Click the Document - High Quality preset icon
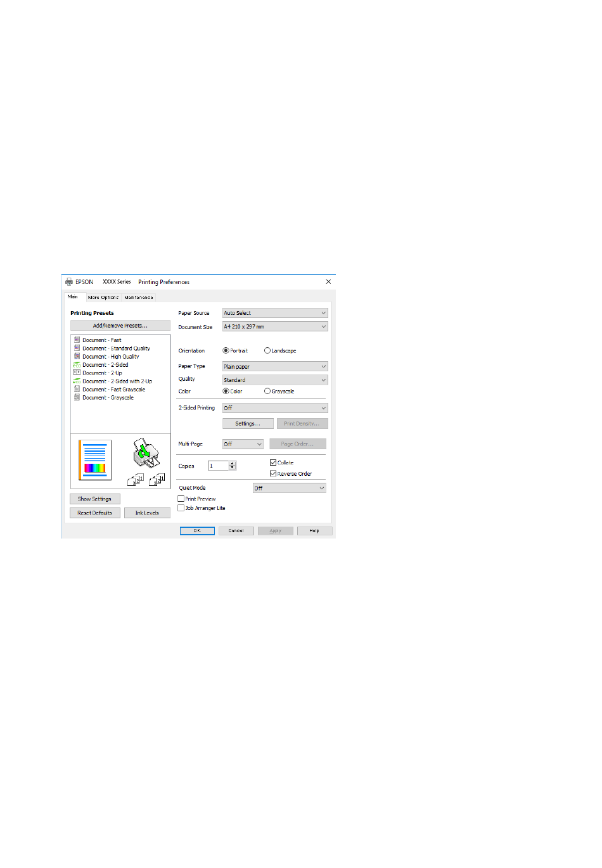This screenshot has height=868, width=602. coord(77,356)
